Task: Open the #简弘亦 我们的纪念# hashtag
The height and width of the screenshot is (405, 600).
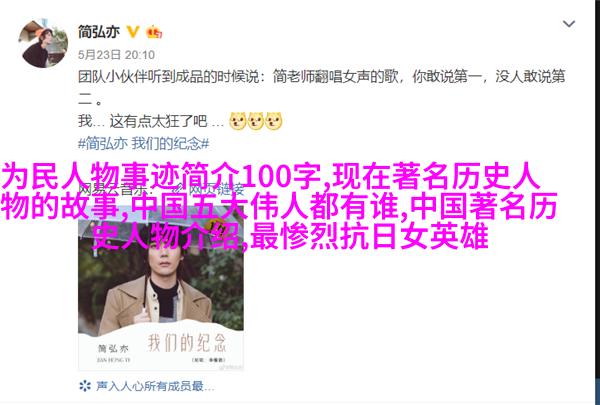Action: pos(143,144)
